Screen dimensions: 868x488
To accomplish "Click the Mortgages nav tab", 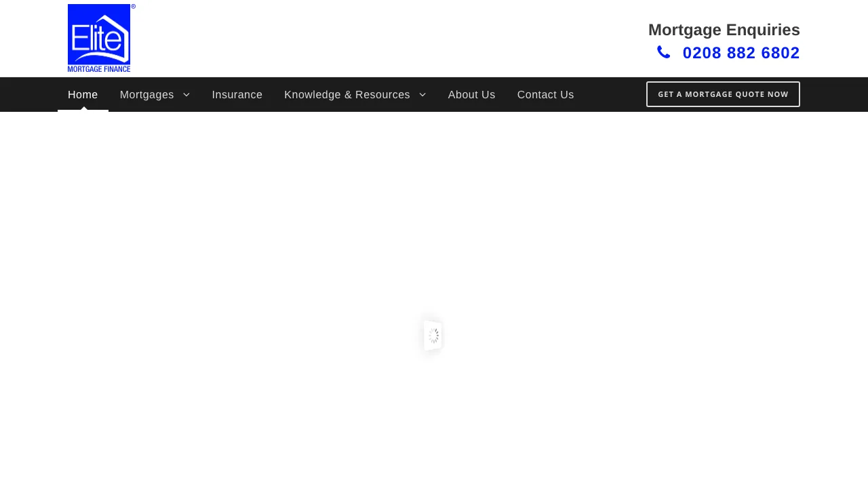I will [x=146, y=94].
